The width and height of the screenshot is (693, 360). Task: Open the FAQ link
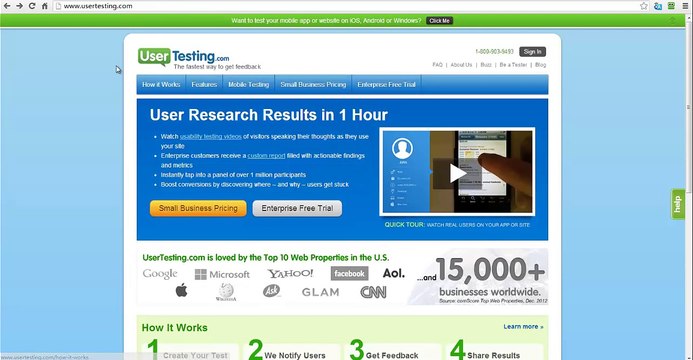coord(437,64)
